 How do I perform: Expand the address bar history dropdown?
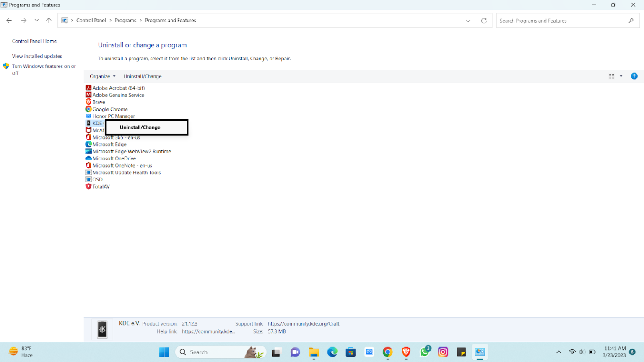pos(468,20)
